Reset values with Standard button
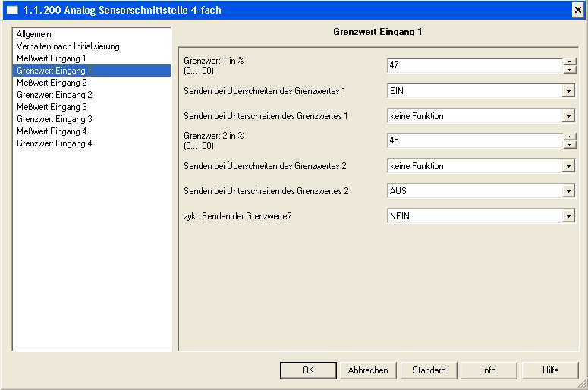Screen dimensions: 588x390 coord(429,370)
